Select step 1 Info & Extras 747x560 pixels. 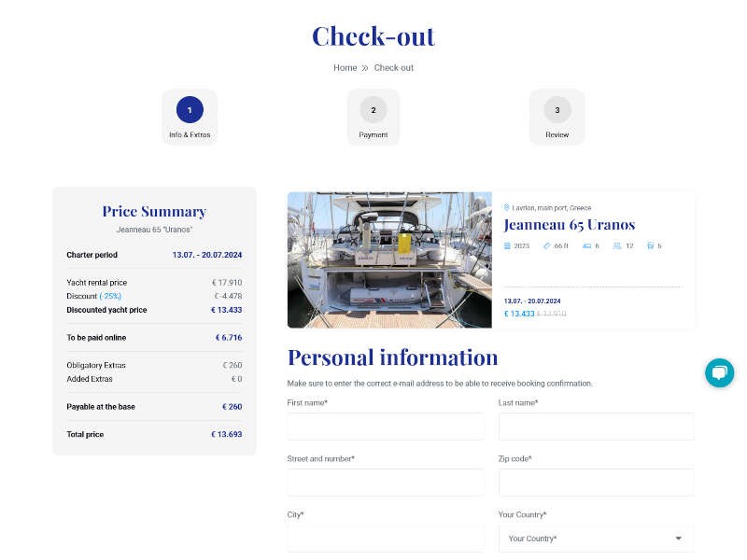(190, 117)
